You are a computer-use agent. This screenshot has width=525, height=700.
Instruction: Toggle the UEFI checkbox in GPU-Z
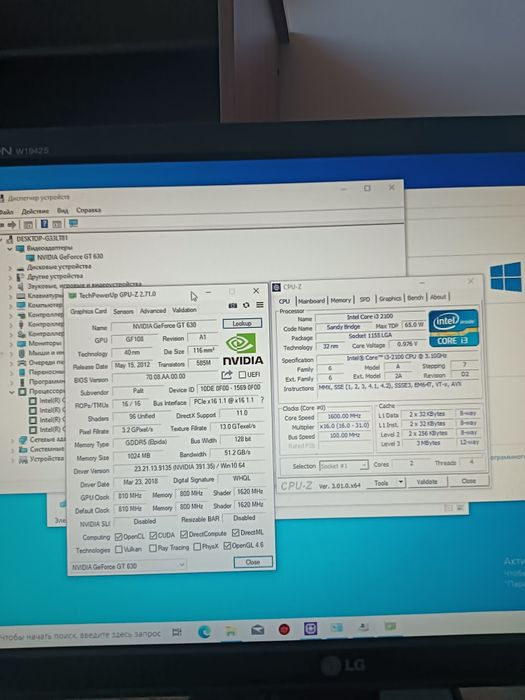(x=242, y=375)
